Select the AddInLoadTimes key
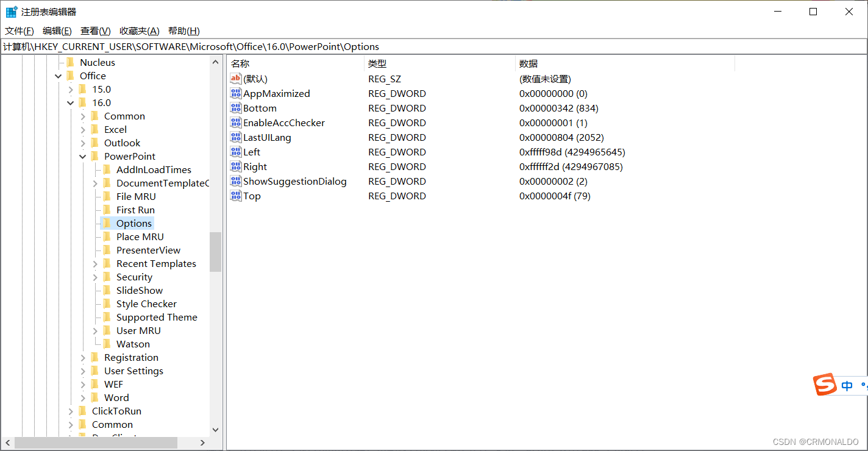 [154, 169]
